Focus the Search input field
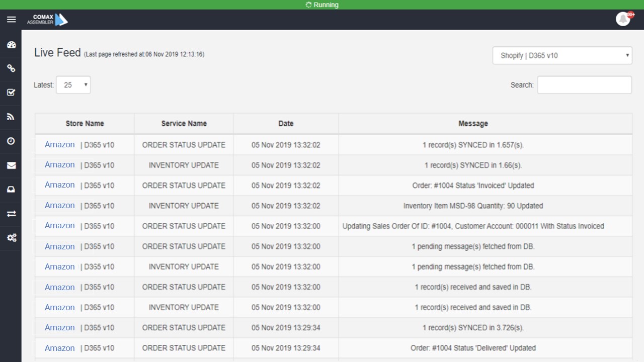This screenshot has height=362, width=644. [584, 85]
